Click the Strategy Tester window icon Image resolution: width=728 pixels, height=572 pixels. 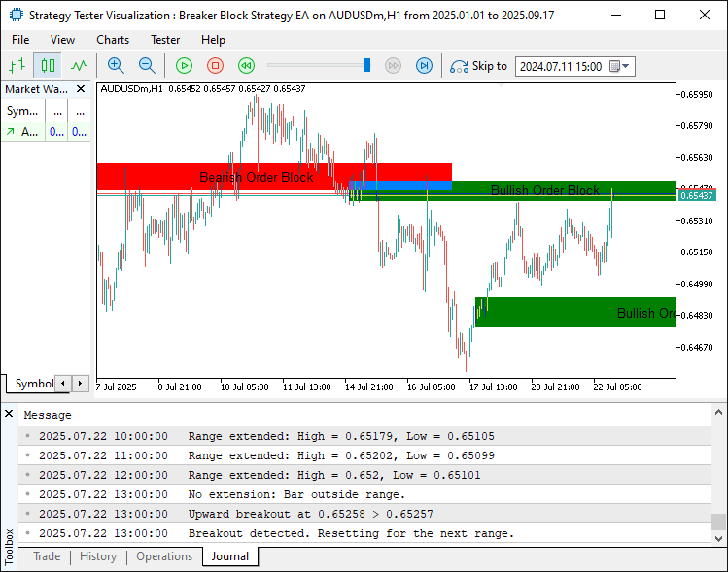tap(16, 15)
